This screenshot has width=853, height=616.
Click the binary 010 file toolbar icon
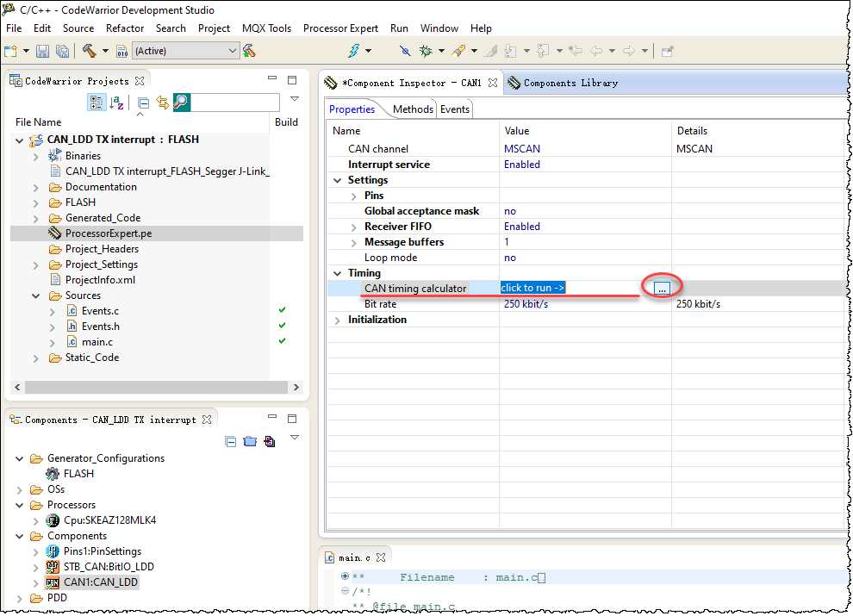pos(121,51)
